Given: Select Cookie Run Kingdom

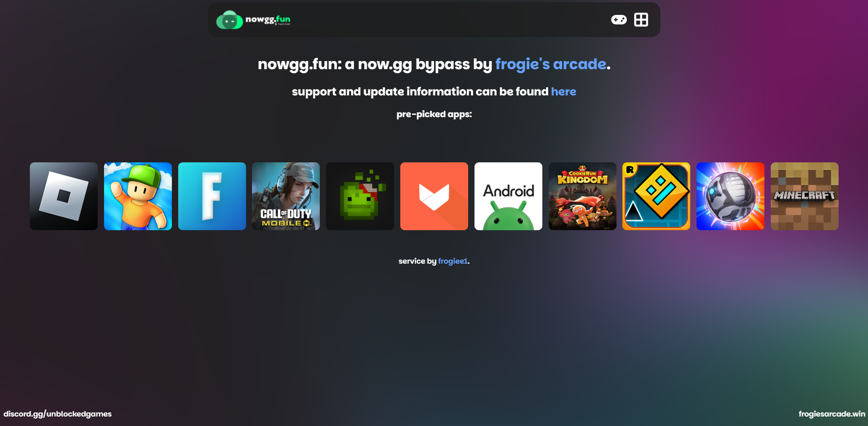Looking at the screenshot, I should coord(583,196).
